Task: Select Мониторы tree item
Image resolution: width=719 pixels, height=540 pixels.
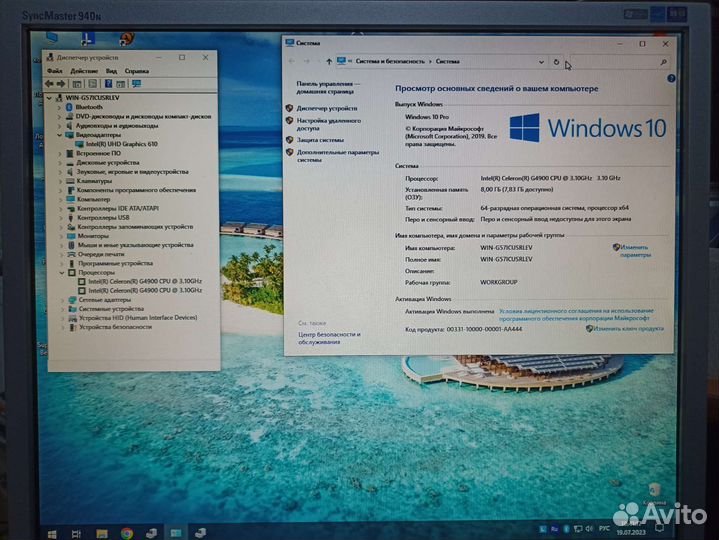Action: tap(93, 236)
